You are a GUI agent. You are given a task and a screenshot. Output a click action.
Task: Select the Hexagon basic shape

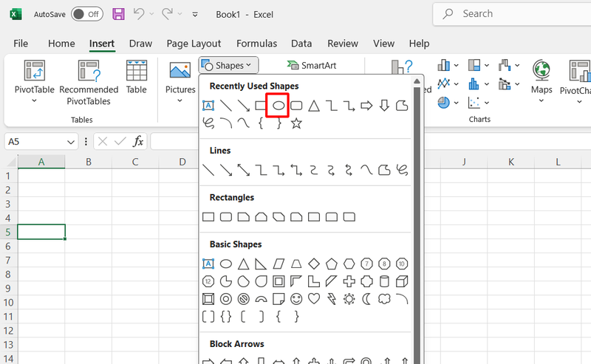349,264
